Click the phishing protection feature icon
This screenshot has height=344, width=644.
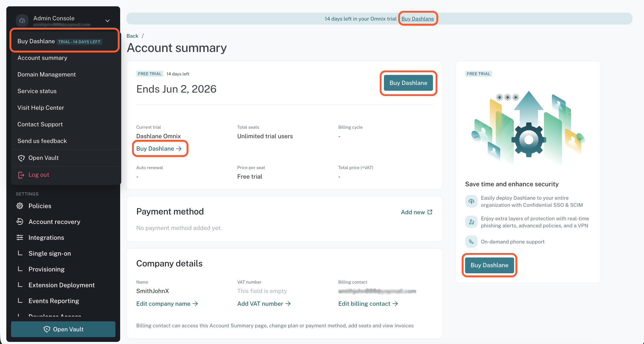tap(471, 222)
